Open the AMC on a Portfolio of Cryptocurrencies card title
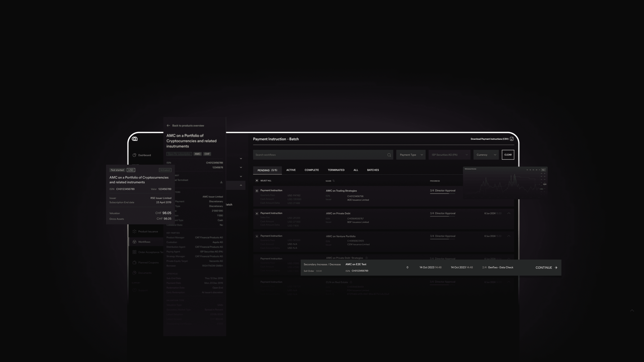The image size is (644, 362). [x=139, y=180]
